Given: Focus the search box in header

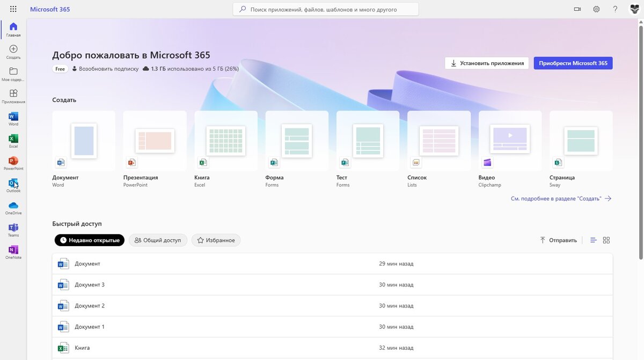Looking at the screenshot, I should click(326, 9).
